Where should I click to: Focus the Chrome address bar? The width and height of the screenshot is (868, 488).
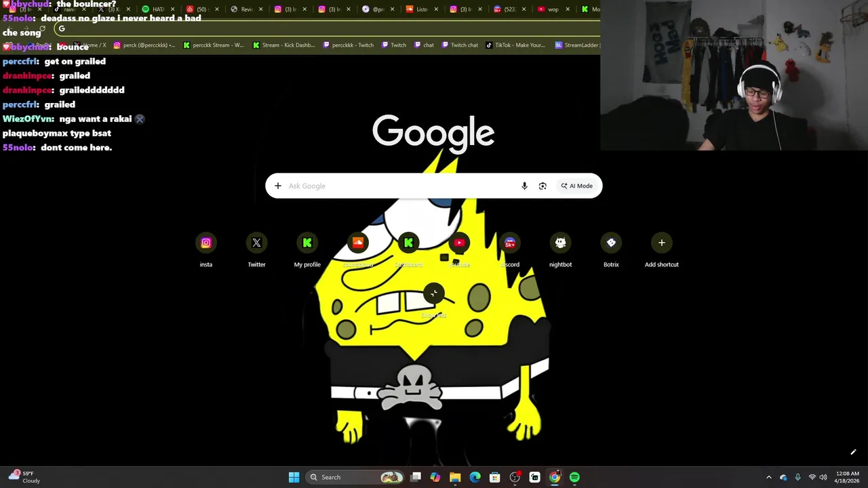[x=325, y=28]
